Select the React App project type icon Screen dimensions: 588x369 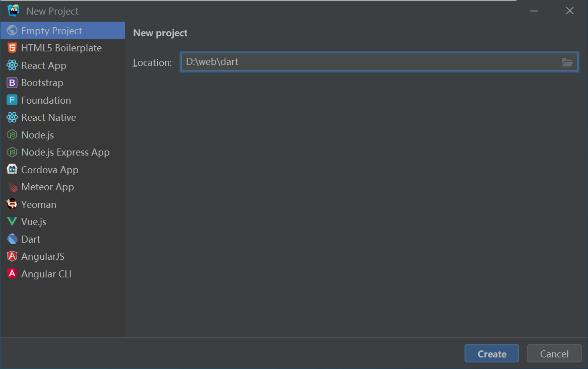[x=13, y=65]
